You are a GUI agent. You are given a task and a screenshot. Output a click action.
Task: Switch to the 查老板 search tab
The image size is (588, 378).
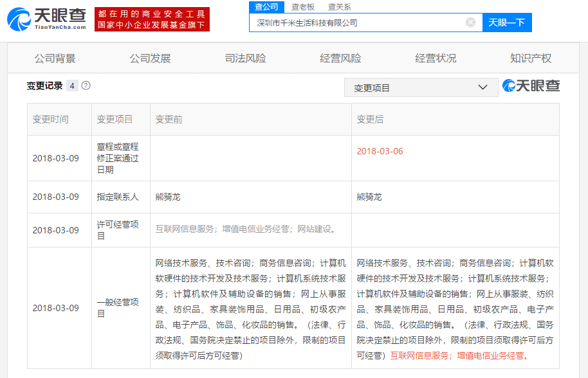303,6
